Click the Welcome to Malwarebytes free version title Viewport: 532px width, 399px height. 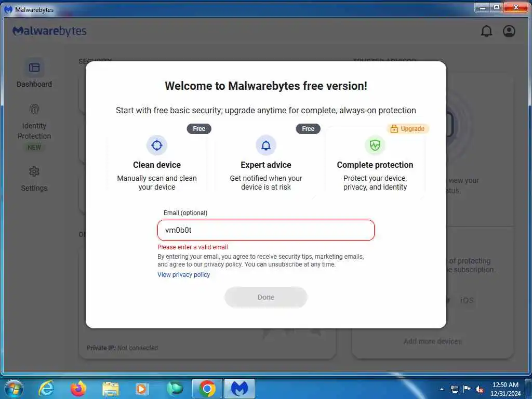click(266, 86)
